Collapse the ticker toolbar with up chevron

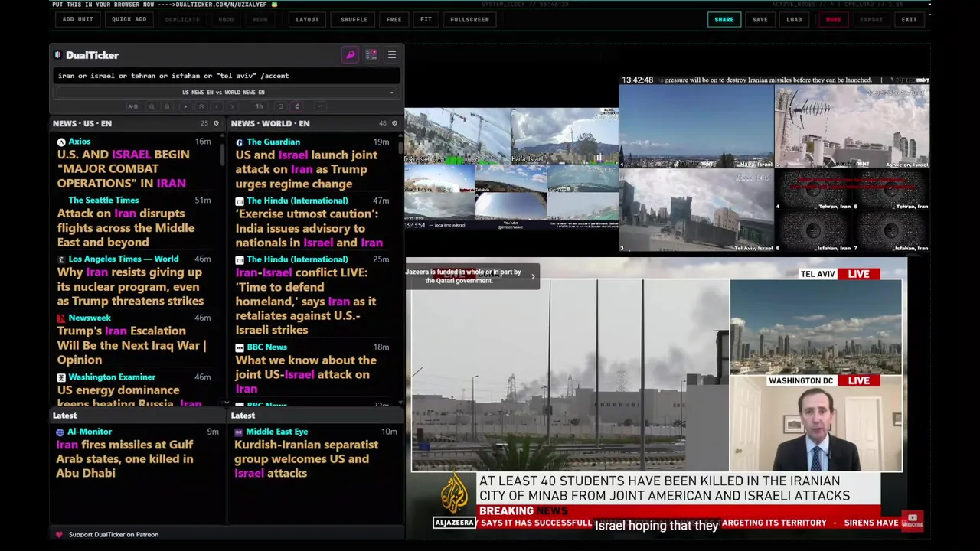point(321,106)
